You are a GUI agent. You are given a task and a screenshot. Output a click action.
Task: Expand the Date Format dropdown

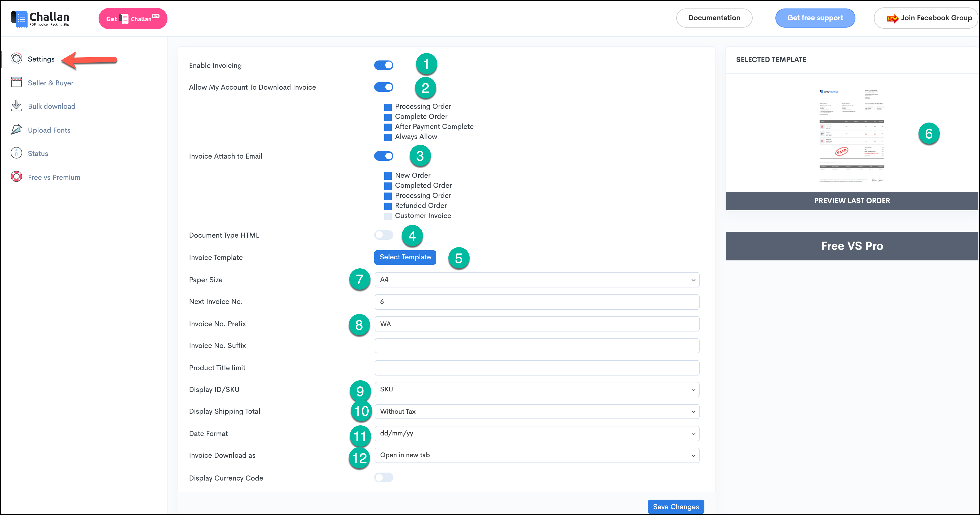(x=537, y=434)
